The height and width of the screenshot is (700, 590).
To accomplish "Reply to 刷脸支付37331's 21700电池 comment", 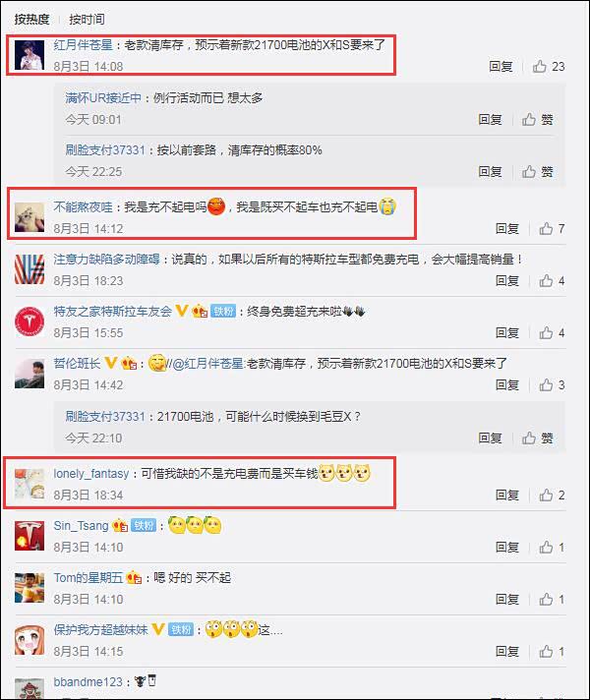I will click(x=490, y=437).
